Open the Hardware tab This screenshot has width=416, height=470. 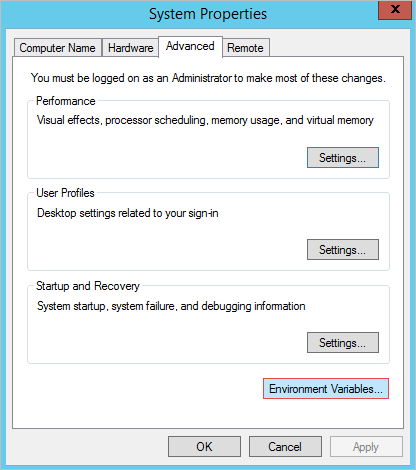[x=130, y=48]
